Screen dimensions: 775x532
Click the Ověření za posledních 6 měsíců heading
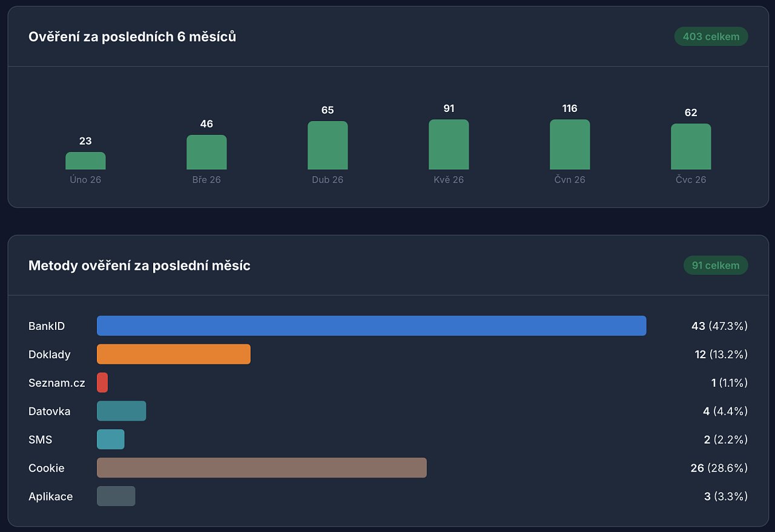132,36
